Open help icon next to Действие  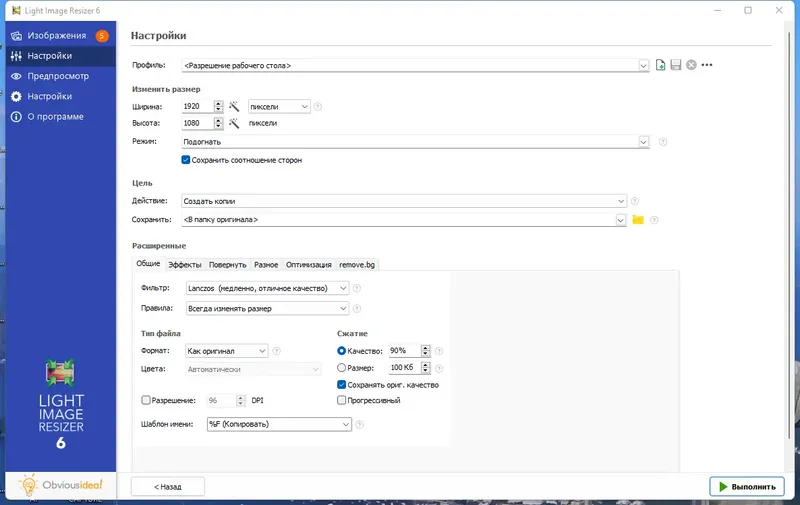coord(635,201)
